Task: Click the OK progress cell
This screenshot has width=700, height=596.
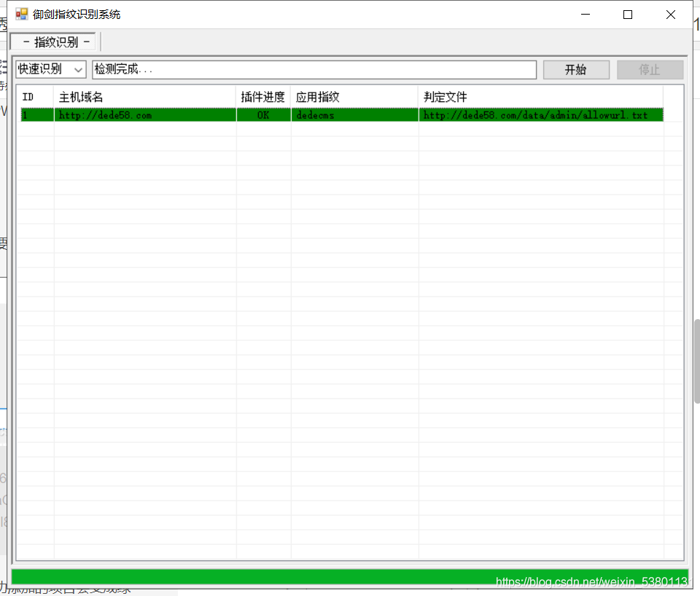Action: pos(263,115)
